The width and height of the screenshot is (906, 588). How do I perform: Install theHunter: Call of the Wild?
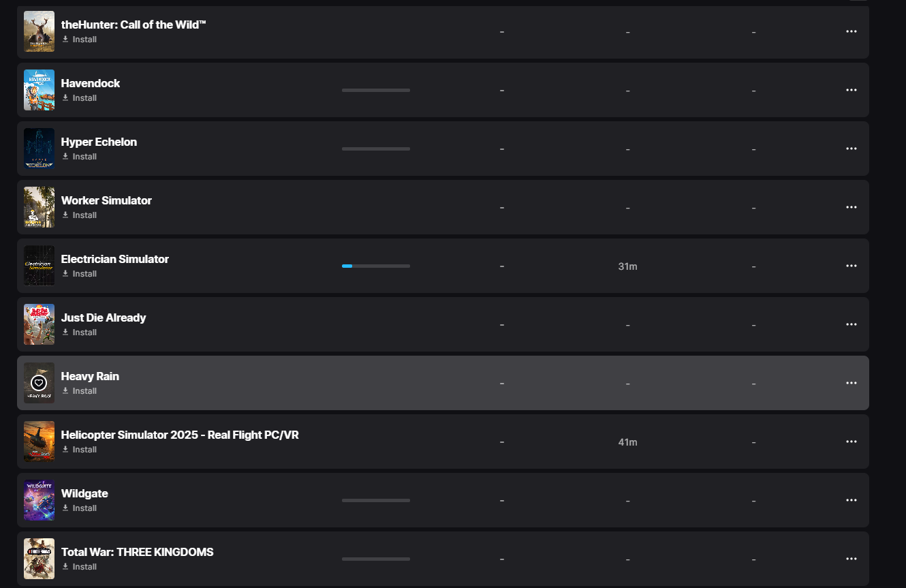pos(79,40)
